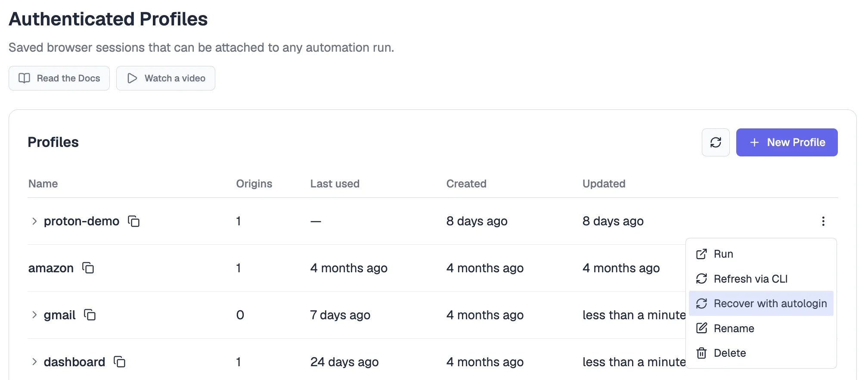Pick Recover with autologin option
Image resolution: width=868 pixels, height=380 pixels.
761,303
